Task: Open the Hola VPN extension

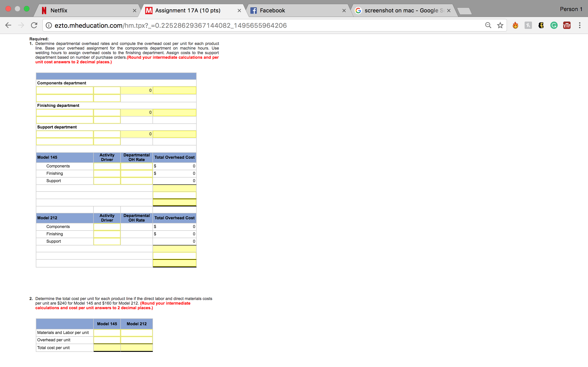Action: coord(516,25)
